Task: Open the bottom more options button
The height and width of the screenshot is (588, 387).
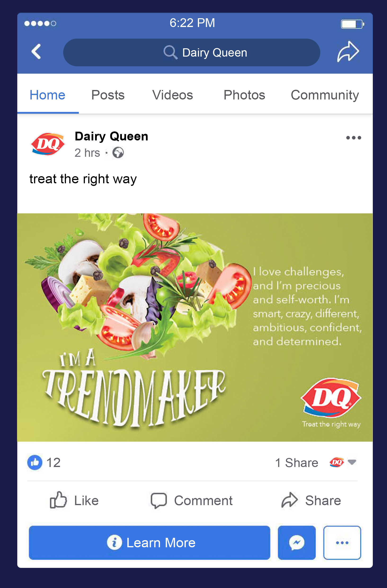Action: coord(342,543)
